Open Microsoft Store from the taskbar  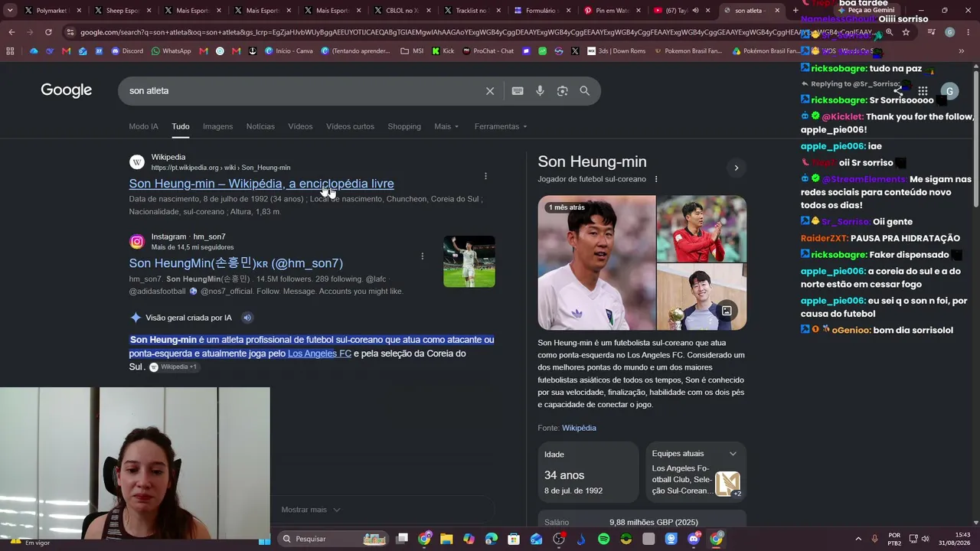point(514,539)
